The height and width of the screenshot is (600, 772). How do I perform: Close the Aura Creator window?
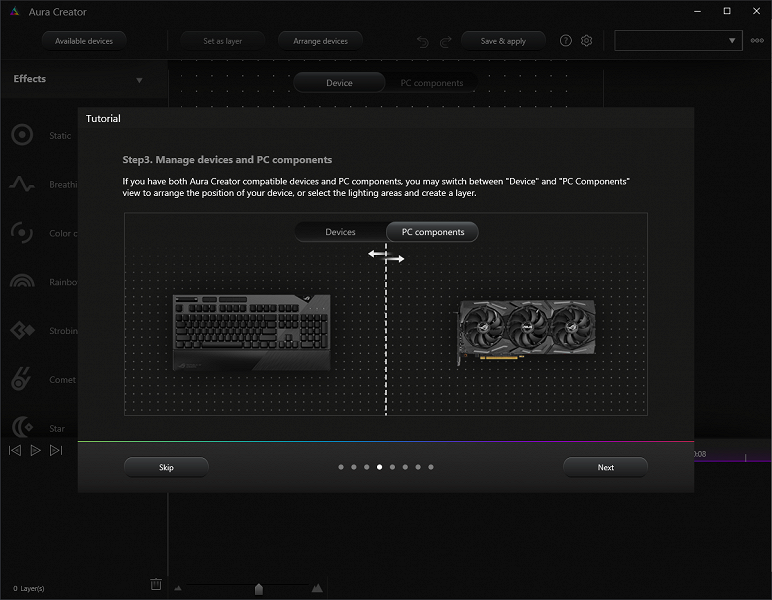(757, 11)
